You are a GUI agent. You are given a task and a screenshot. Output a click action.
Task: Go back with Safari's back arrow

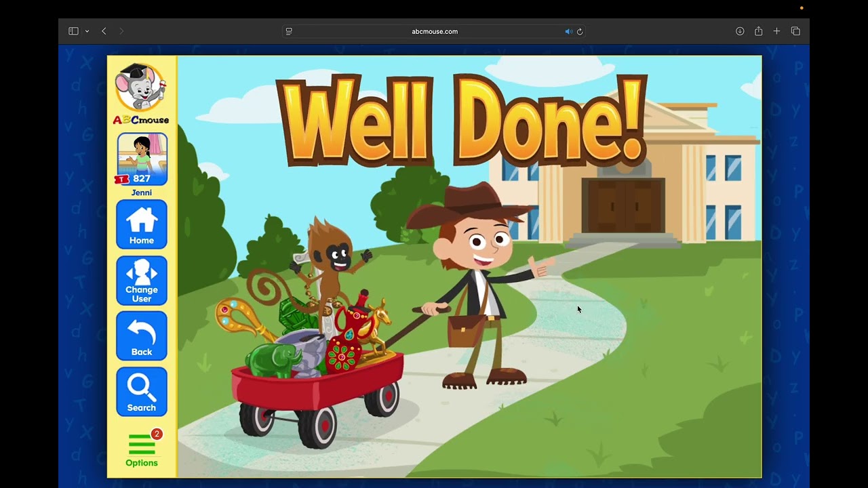pos(104,31)
